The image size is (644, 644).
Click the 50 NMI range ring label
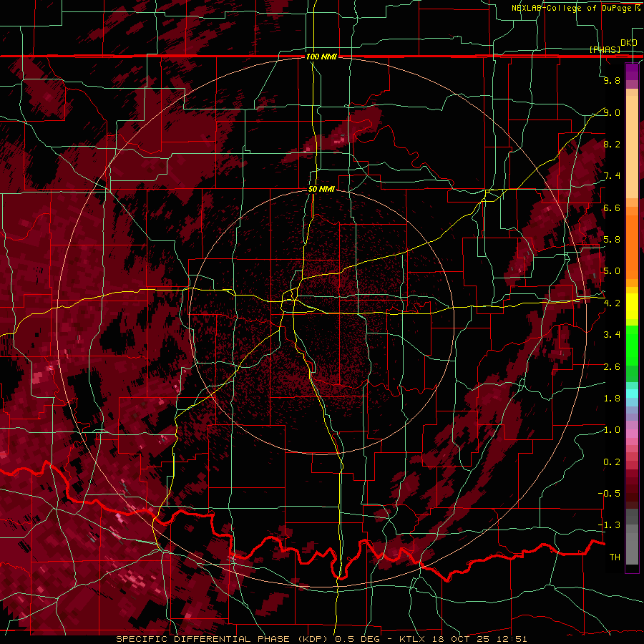(321, 189)
